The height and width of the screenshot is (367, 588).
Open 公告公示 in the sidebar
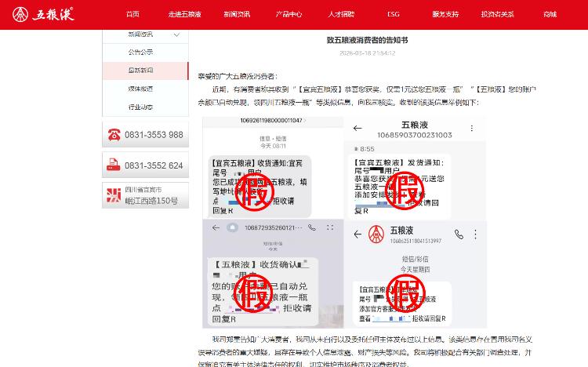click(x=140, y=52)
